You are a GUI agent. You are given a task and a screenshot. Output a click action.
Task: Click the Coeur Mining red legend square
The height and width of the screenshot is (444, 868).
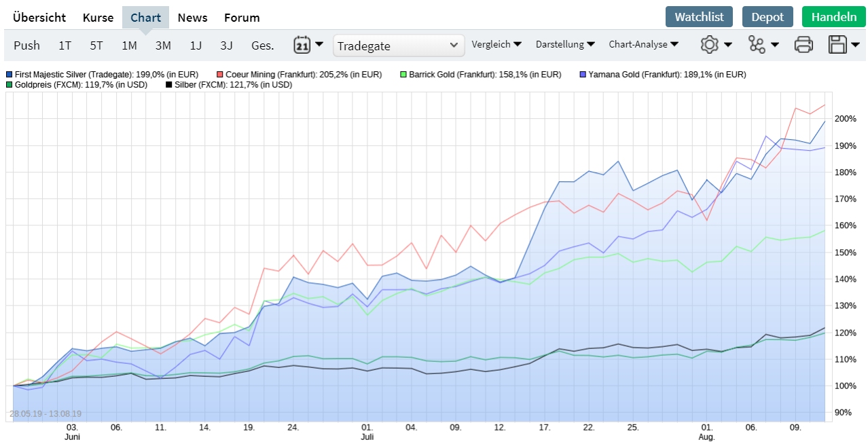coord(221,75)
